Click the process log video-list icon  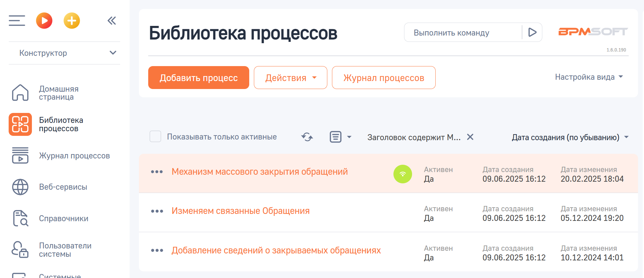tap(20, 155)
